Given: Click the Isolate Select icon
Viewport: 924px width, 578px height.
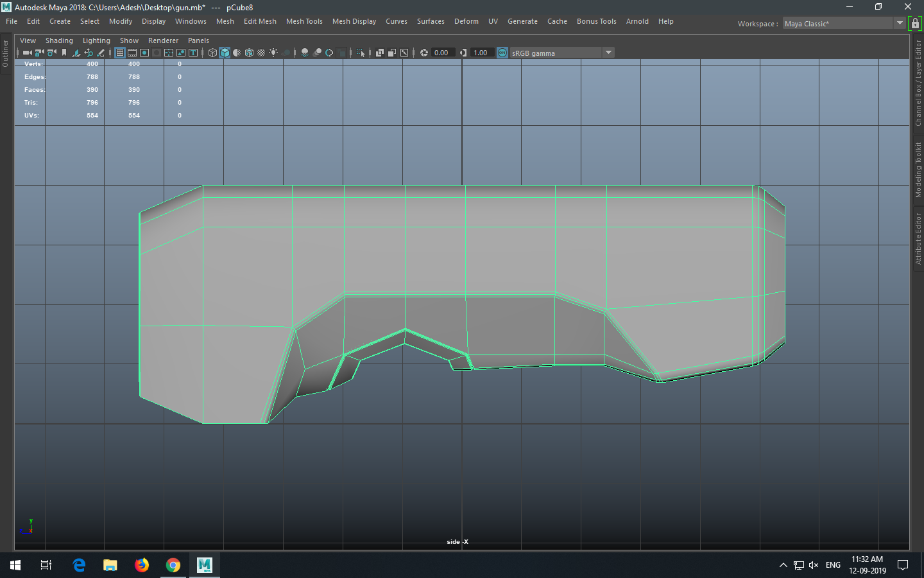Looking at the screenshot, I should [361, 53].
